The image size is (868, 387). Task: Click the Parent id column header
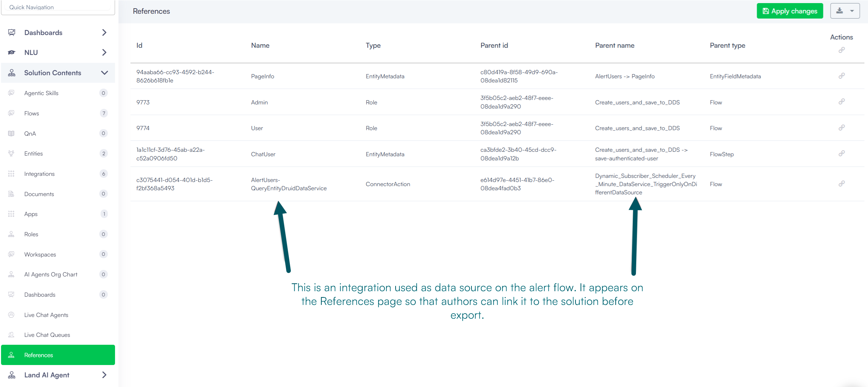(x=494, y=45)
